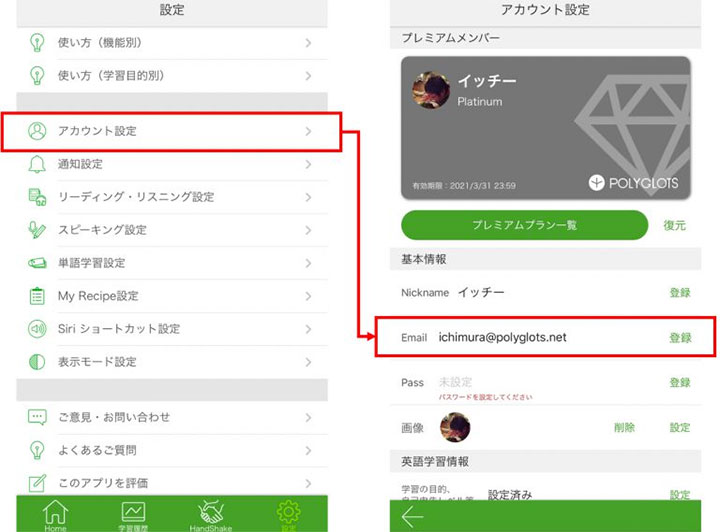720x532 pixels.
Task: Tap the 復元 link
Action: point(675,225)
